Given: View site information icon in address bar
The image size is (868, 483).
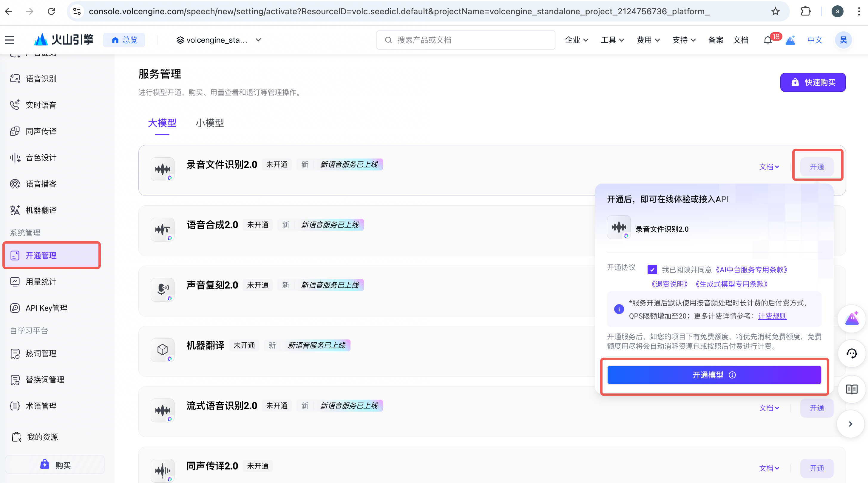Looking at the screenshot, I should [x=77, y=11].
